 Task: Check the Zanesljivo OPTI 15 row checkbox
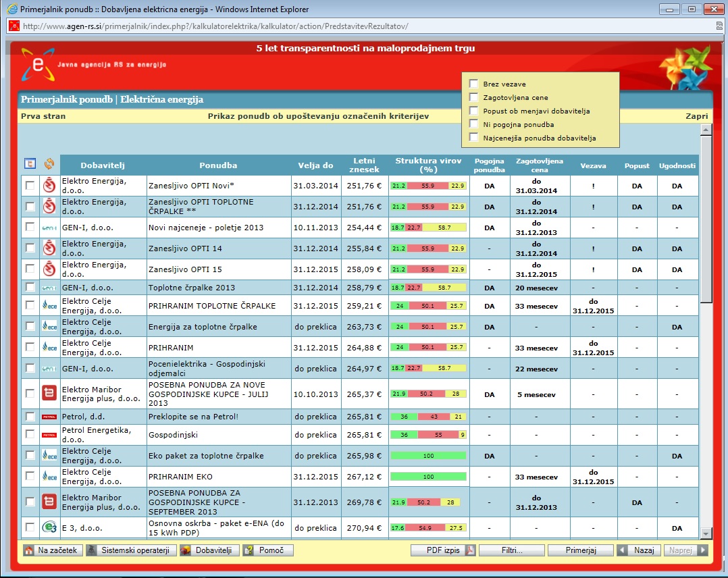(x=30, y=268)
